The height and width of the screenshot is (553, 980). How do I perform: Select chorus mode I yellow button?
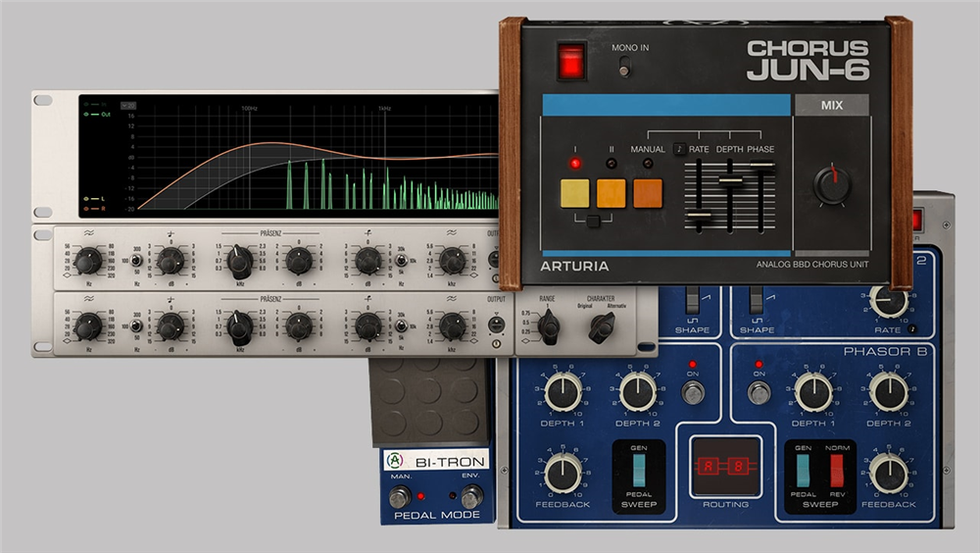[575, 193]
